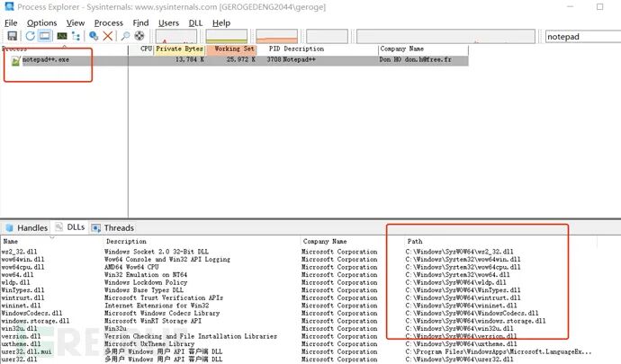This screenshot has height=364, width=621.
Task: Click 'Windows Lockdown Policy' description
Action: [x=146, y=282]
